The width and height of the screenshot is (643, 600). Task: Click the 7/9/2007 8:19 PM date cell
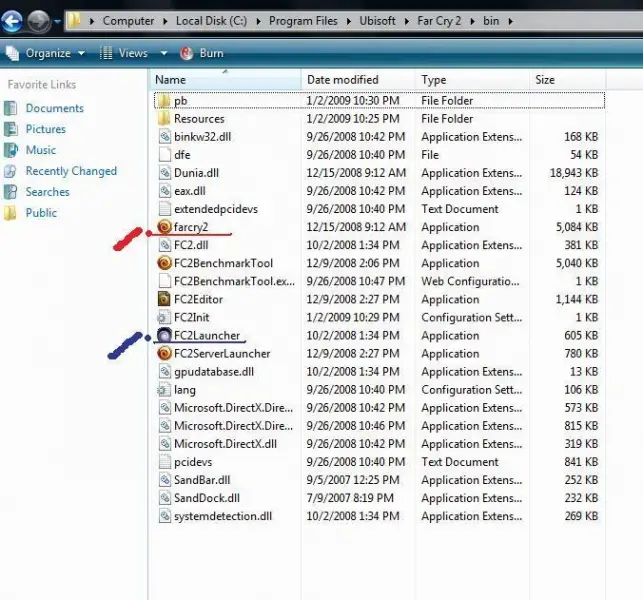tap(350, 498)
